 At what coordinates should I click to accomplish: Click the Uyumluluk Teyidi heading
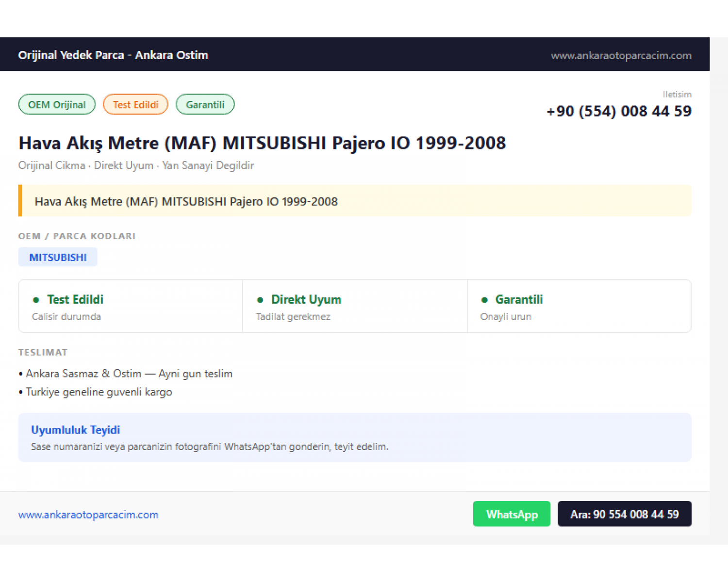75,430
